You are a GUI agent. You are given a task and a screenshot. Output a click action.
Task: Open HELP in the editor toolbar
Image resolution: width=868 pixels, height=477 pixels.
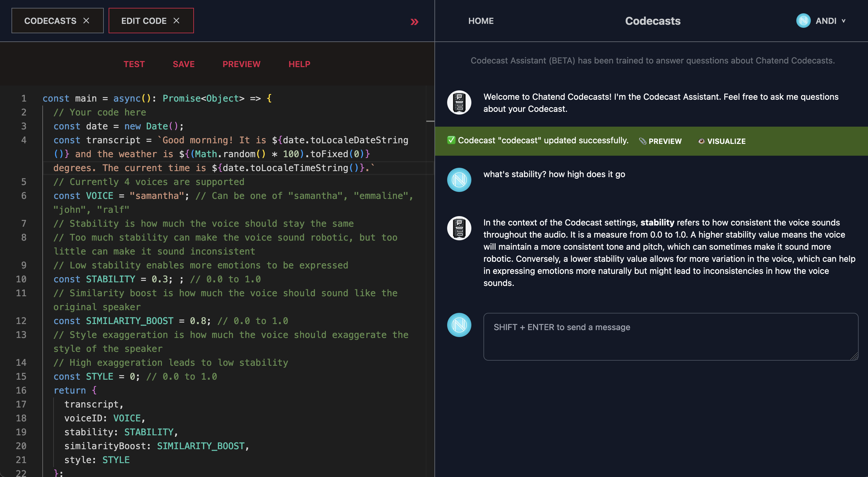(x=299, y=64)
